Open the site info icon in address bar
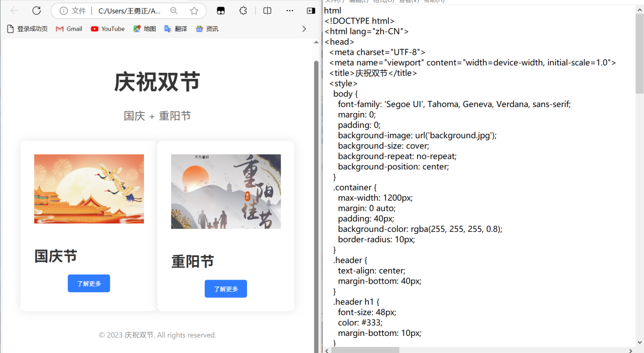This screenshot has width=644, height=353. tap(63, 11)
